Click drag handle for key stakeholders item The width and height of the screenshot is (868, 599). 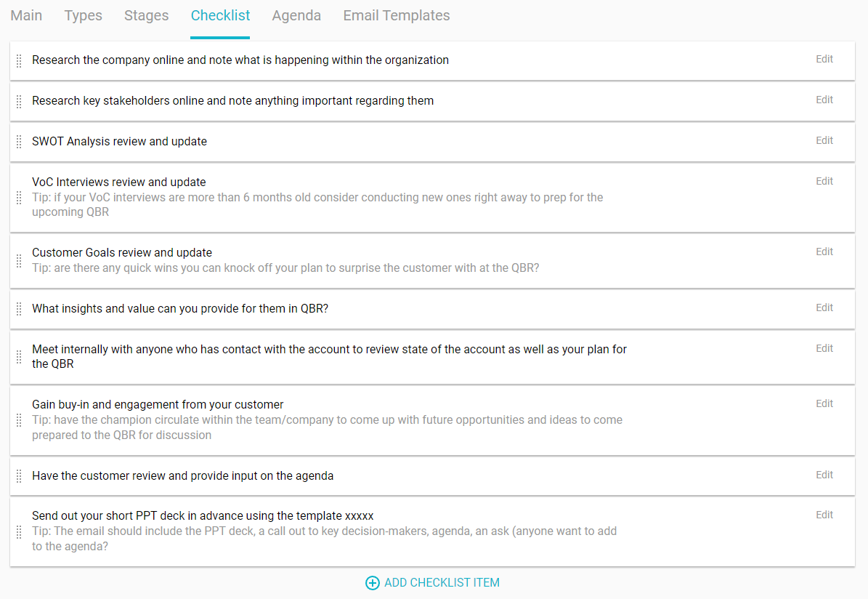pyautogui.click(x=19, y=102)
